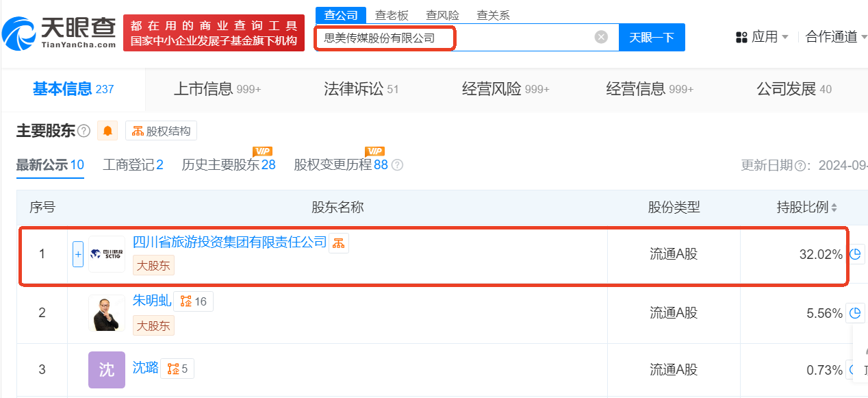Open the 法律诉讼 51 tab
This screenshot has width=868, height=398.
361,89
